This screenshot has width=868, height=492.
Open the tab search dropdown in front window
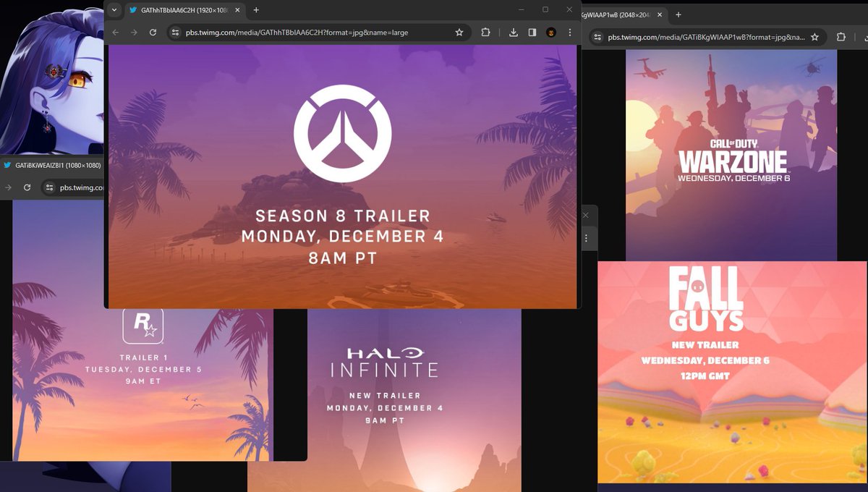[114, 10]
